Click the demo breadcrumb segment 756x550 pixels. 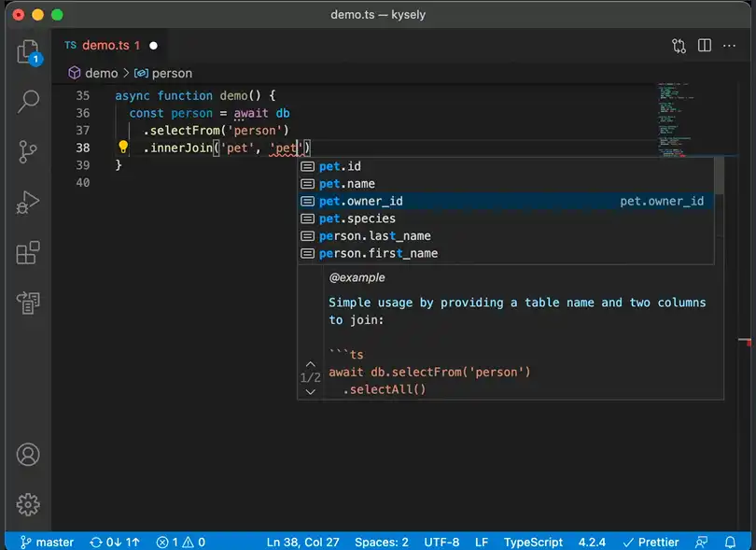[101, 74]
